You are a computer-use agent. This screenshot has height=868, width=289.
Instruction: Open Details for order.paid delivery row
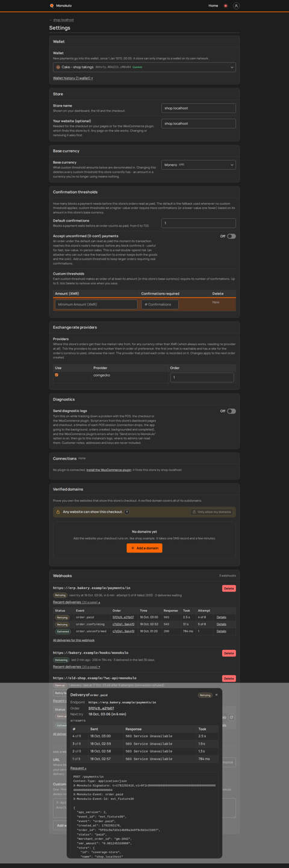[222, 617]
